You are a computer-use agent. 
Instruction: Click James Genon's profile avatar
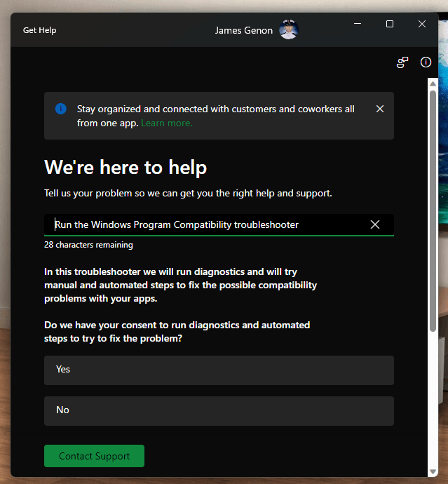tap(289, 29)
